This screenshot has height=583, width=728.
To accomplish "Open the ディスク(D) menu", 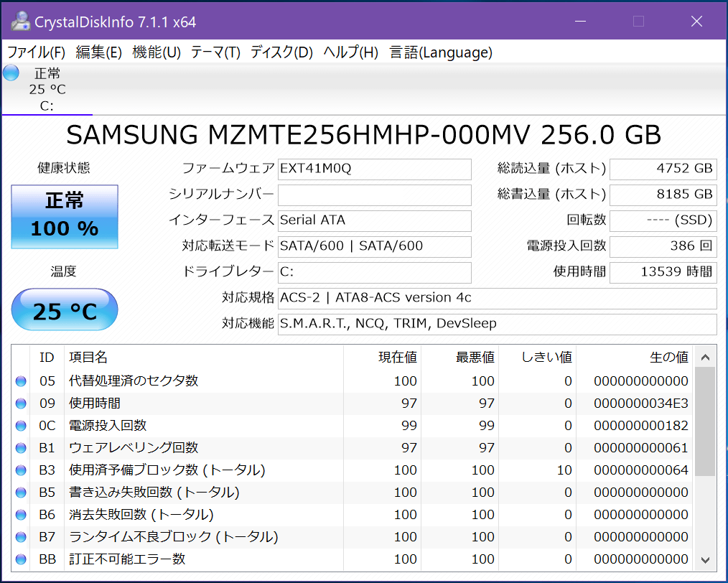I will pos(281,52).
